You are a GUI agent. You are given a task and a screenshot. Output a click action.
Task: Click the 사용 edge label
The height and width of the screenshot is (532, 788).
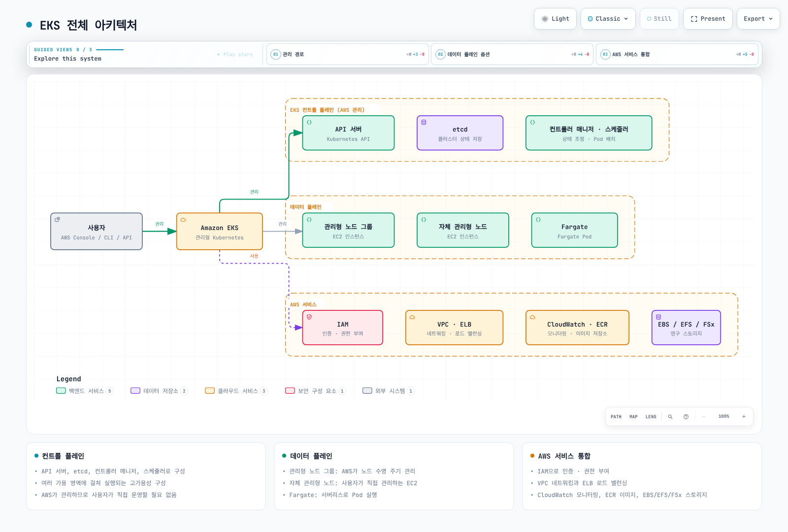254,256
